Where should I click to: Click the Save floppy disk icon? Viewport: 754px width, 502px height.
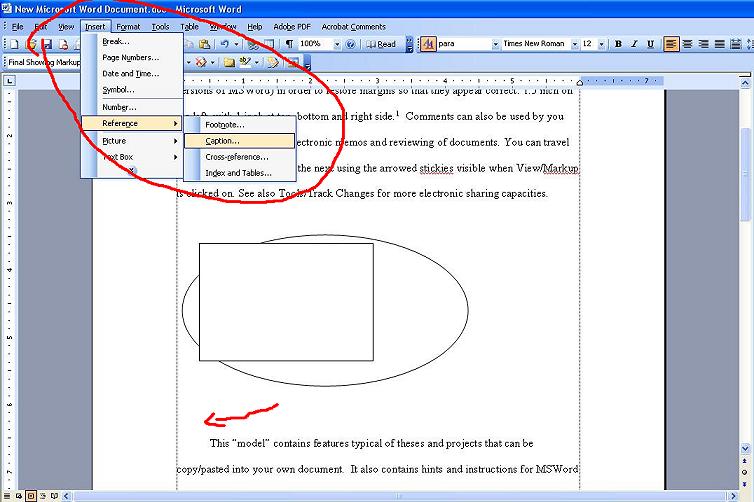pos(46,44)
